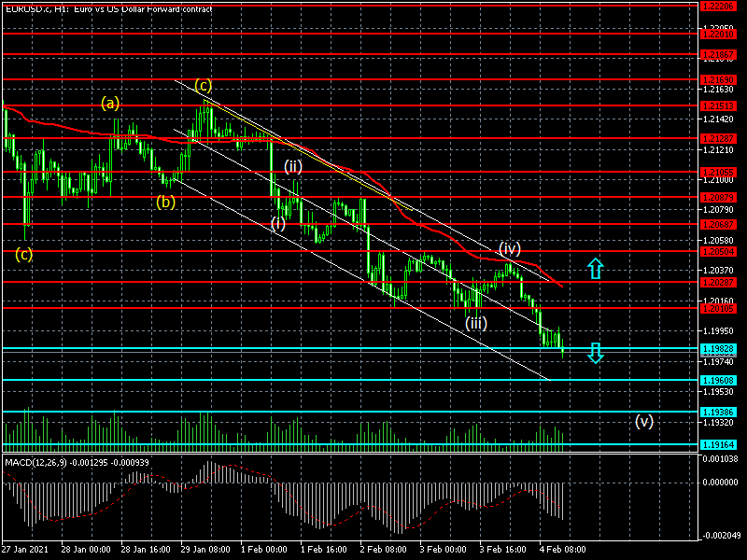Image resolution: width=747 pixels, height=560 pixels.
Task: Click the '1 Feb 00:00' time axis label
Action: pyautogui.click(x=264, y=549)
